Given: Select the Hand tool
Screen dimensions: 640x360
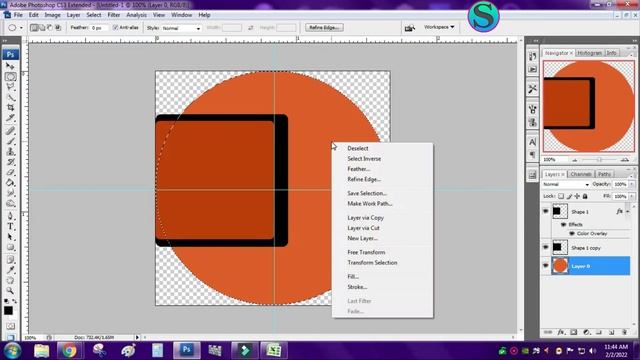Looking at the screenshot, I should coord(10,280).
